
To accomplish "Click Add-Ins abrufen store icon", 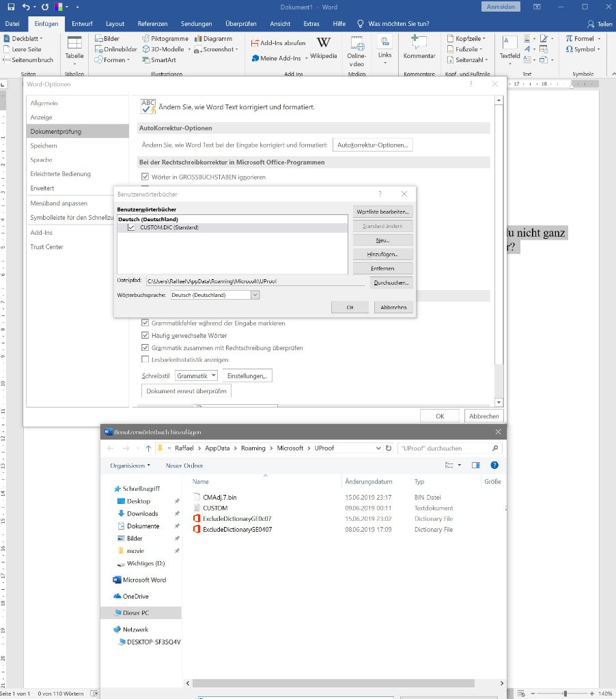I will pyautogui.click(x=279, y=43).
